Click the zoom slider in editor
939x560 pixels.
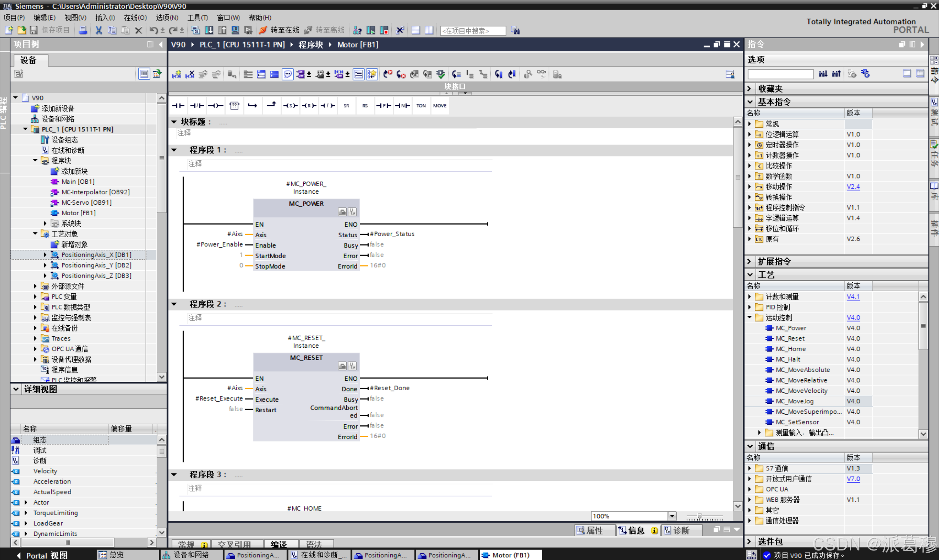pyautogui.click(x=699, y=516)
